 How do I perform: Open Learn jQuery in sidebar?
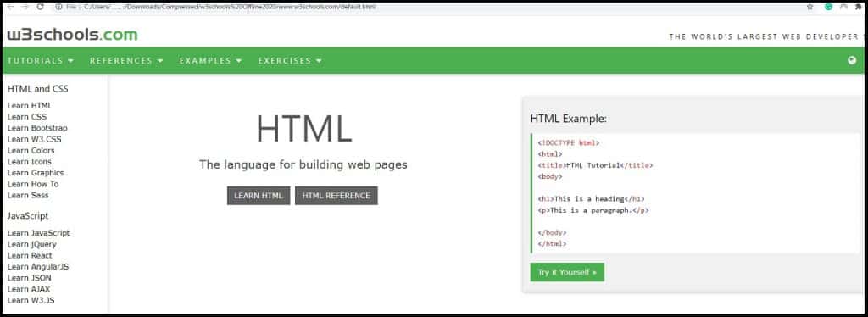point(32,244)
